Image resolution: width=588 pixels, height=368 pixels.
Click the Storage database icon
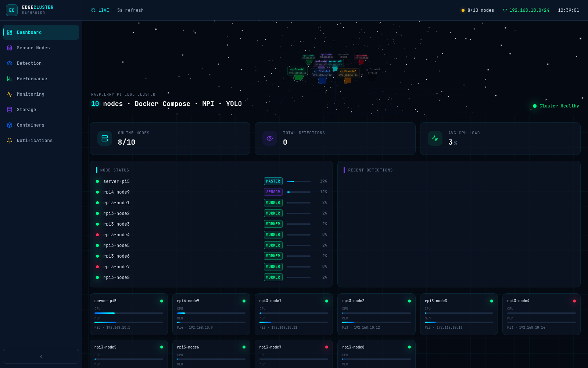(x=10, y=110)
